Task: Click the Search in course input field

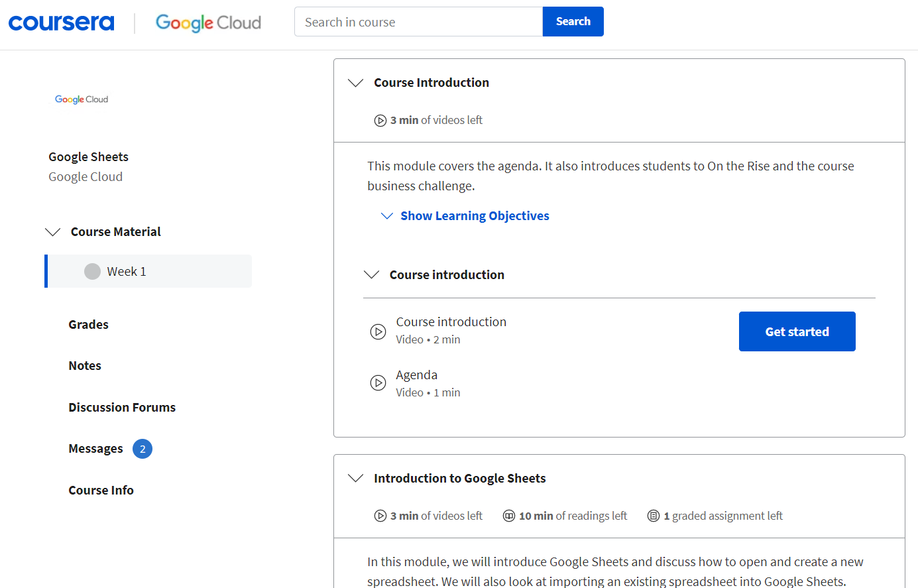Action: click(x=418, y=21)
